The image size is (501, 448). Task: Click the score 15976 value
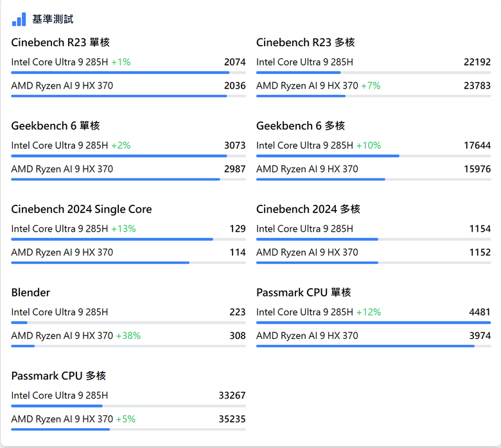coord(477,169)
